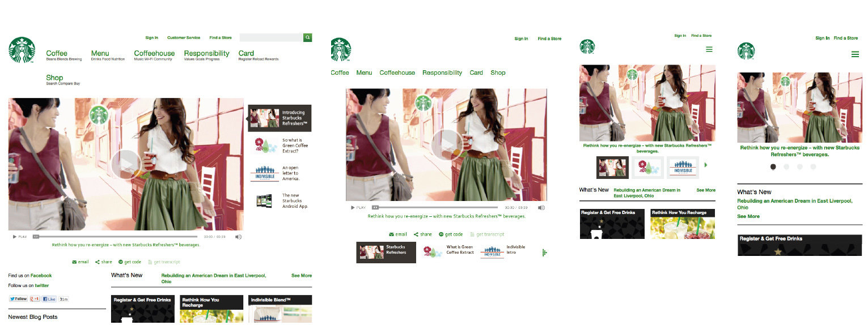Click the video progress bar in second layout
The height and width of the screenshot is (325, 868).
pyautogui.click(x=434, y=208)
